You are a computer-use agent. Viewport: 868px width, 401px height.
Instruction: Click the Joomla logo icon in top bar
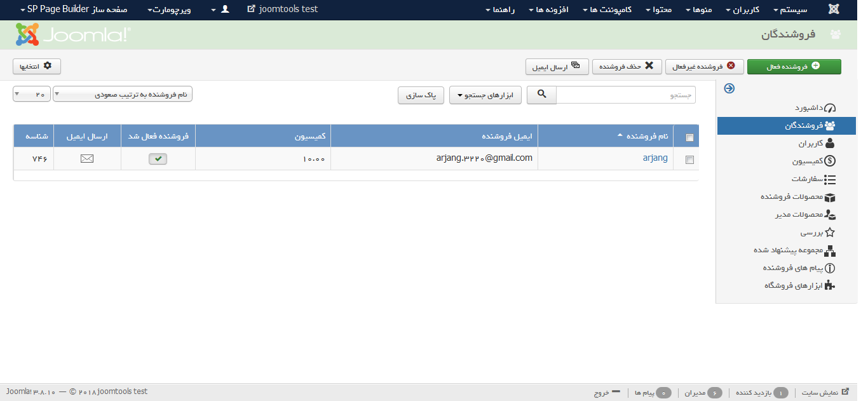point(834,10)
